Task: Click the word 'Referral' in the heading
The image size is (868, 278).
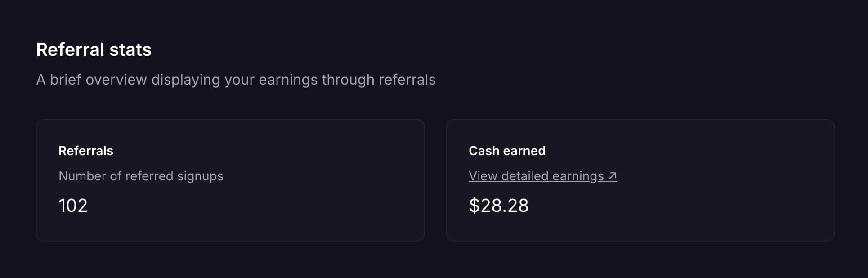Action: tap(70, 49)
